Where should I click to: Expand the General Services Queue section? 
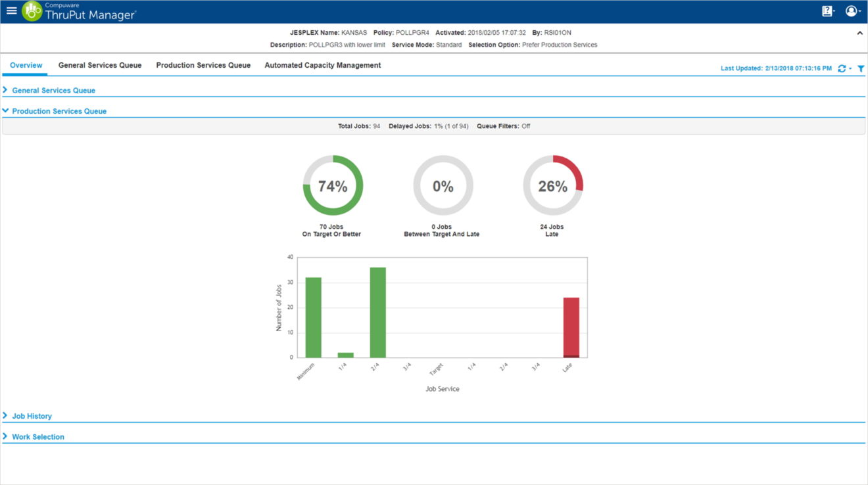tap(53, 91)
